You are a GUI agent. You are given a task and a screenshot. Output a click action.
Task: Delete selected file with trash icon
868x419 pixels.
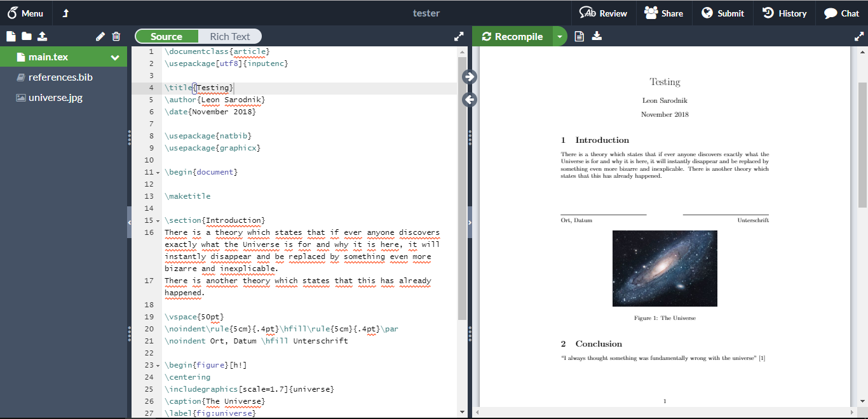point(116,37)
